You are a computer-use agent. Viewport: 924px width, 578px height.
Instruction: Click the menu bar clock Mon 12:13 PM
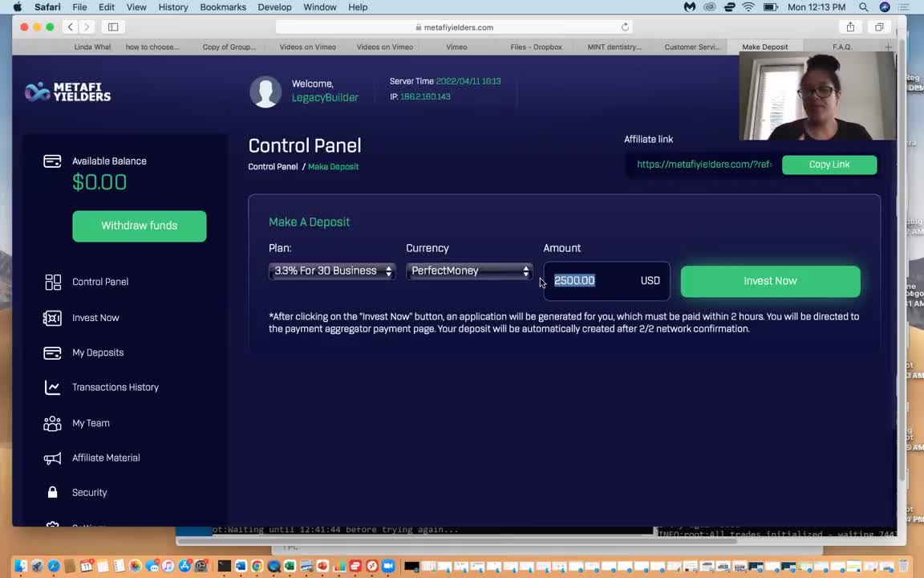(817, 7)
